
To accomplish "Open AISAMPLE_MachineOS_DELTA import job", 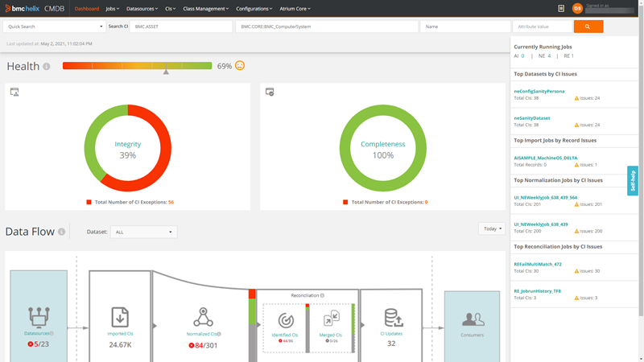I will click(x=546, y=158).
